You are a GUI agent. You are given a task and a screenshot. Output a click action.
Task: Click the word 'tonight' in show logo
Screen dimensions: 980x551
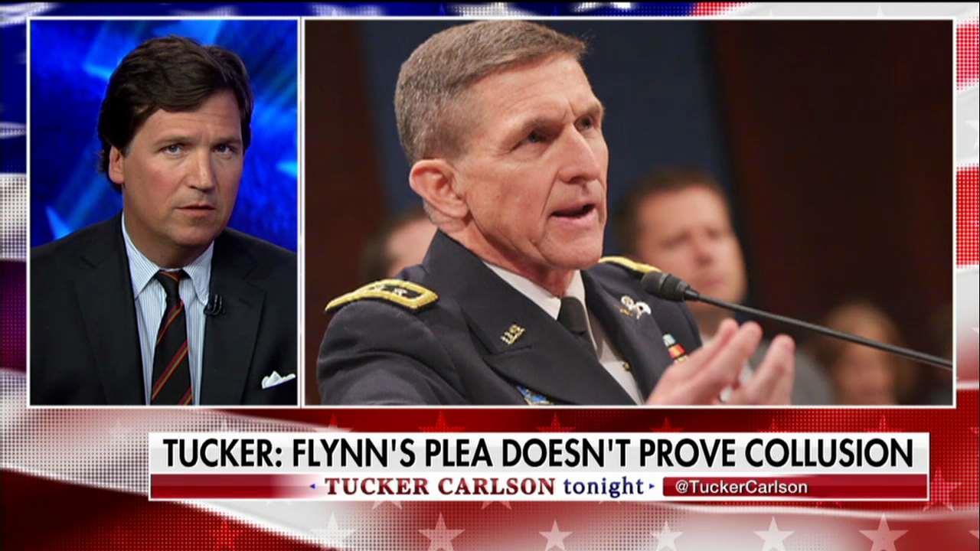pos(603,486)
